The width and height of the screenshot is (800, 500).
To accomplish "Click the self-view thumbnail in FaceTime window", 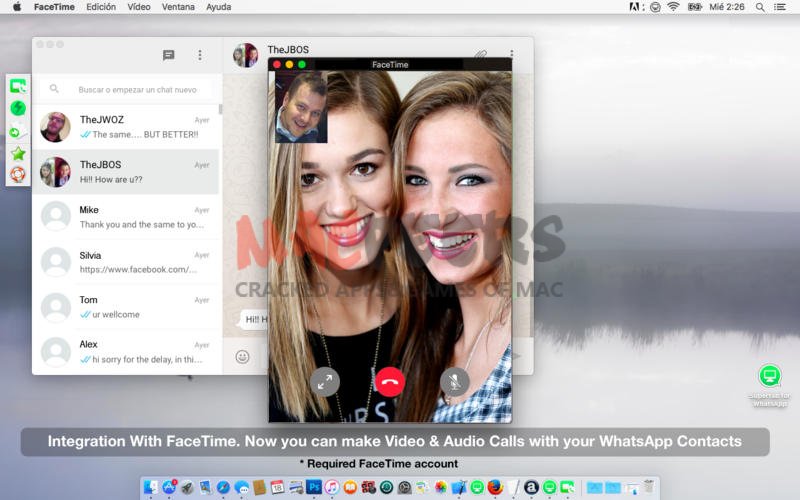I will (301, 107).
